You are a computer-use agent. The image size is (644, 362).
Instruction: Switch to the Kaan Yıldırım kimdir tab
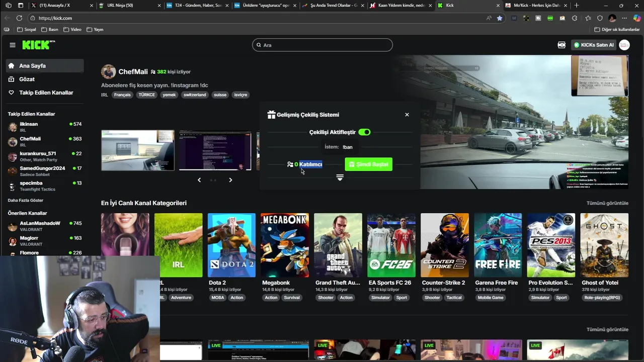pos(400,6)
